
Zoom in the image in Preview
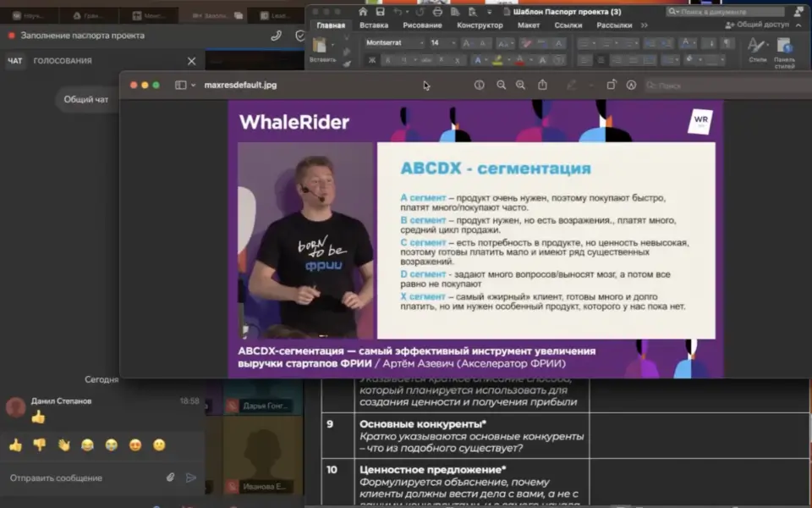pyautogui.click(x=520, y=85)
